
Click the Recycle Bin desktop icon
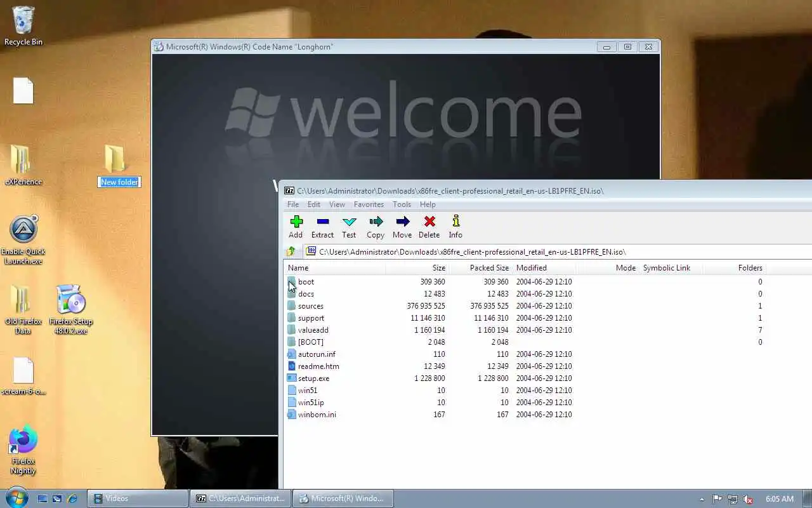tap(23, 25)
